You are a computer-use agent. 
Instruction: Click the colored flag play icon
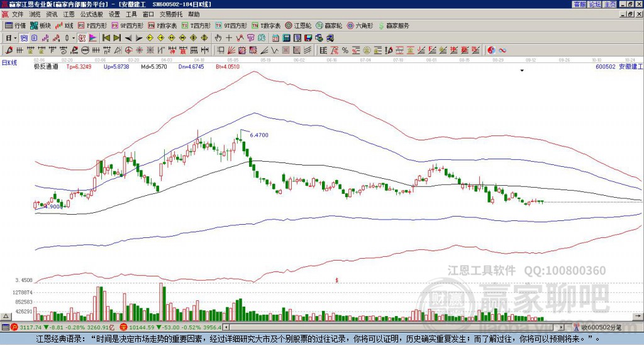[93, 38]
